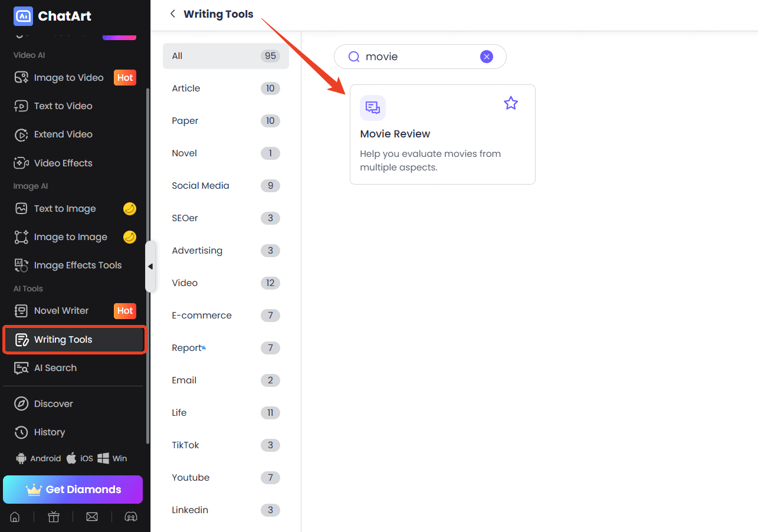The image size is (758, 532).
Task: Open the History page
Action: click(x=50, y=432)
